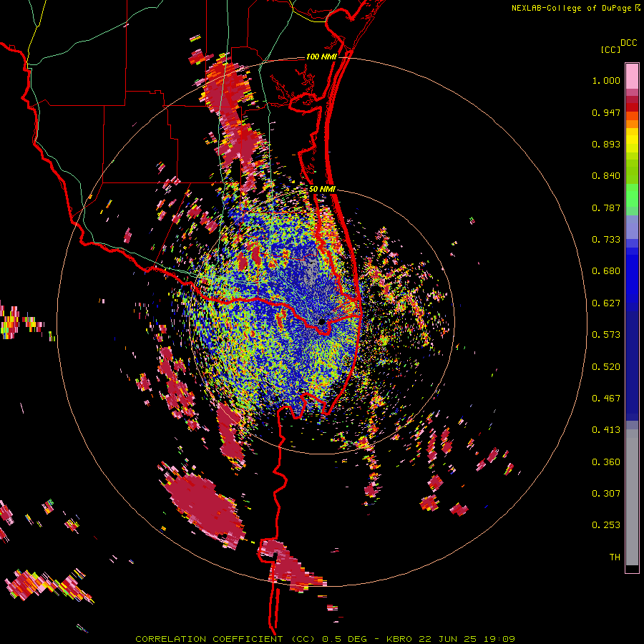Click the DCC legend label

[629, 43]
